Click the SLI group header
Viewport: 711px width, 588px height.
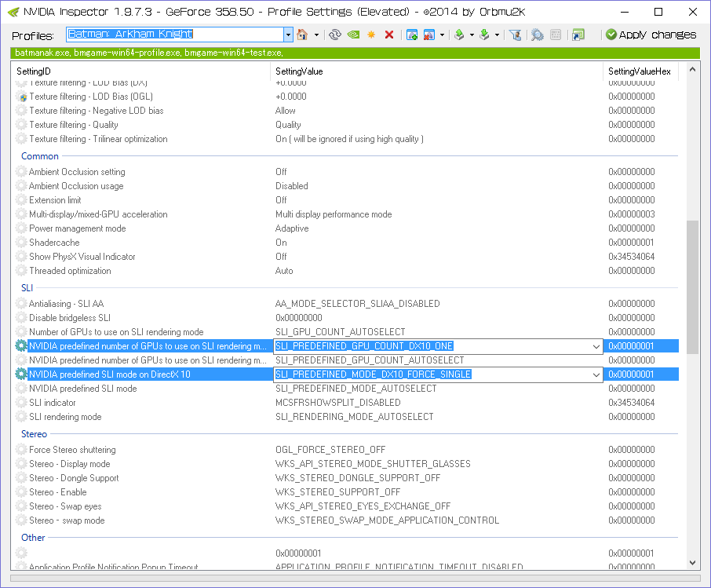[x=27, y=288]
